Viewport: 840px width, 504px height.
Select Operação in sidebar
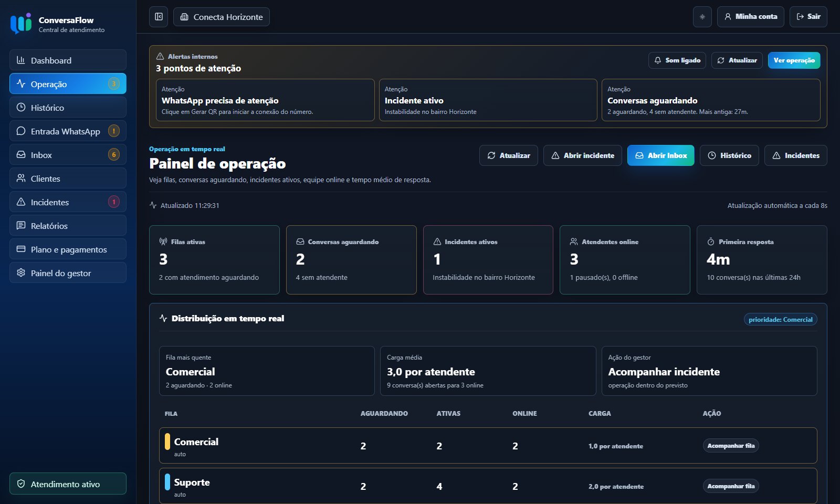click(x=68, y=84)
